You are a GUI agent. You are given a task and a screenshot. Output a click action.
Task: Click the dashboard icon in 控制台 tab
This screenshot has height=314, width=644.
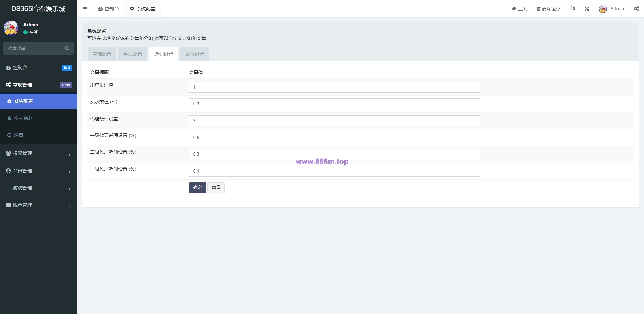(x=100, y=9)
